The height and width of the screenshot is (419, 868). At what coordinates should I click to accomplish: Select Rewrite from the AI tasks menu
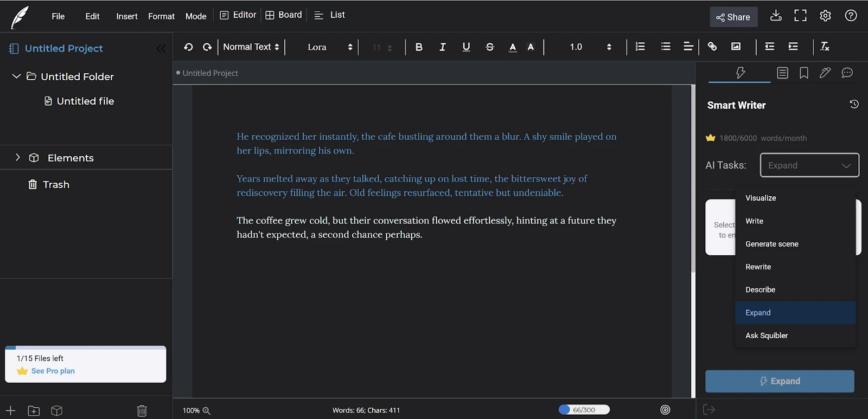(x=758, y=267)
